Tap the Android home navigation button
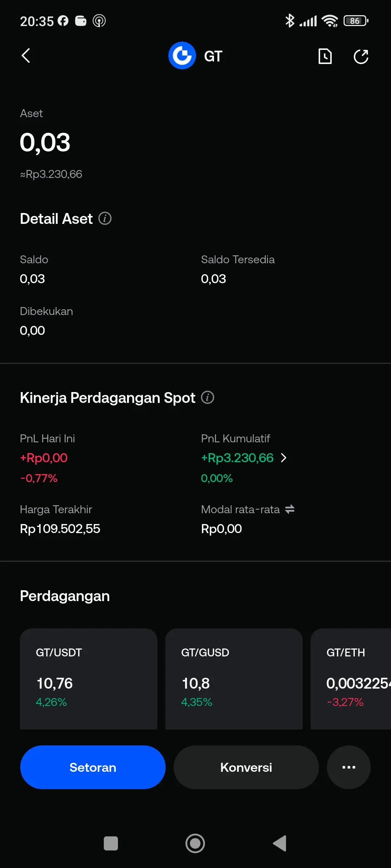This screenshot has height=868, width=391. (x=195, y=843)
